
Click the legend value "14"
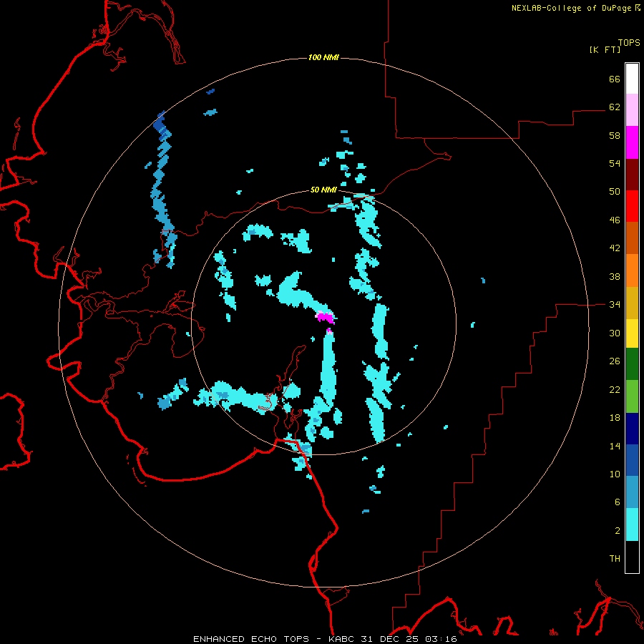click(x=615, y=446)
